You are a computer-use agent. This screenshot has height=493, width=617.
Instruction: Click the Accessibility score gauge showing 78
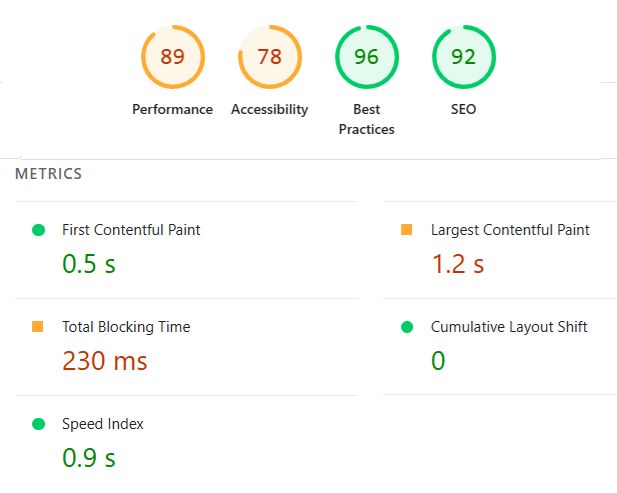pos(269,57)
